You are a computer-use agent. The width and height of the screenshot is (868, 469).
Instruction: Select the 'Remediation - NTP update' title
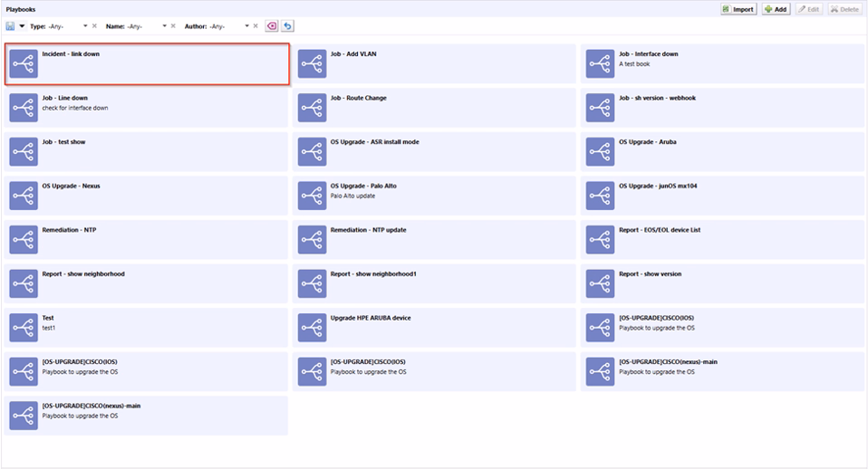tap(368, 230)
